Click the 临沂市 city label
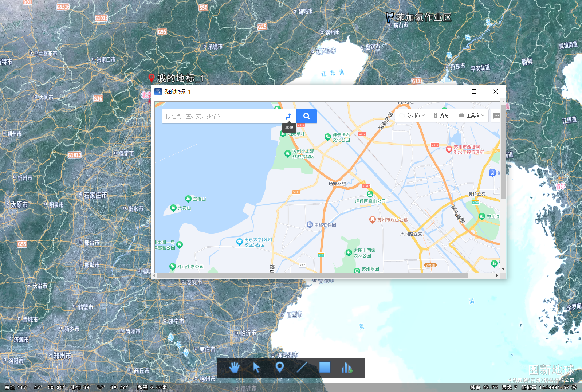The image size is (582, 392). point(248,333)
